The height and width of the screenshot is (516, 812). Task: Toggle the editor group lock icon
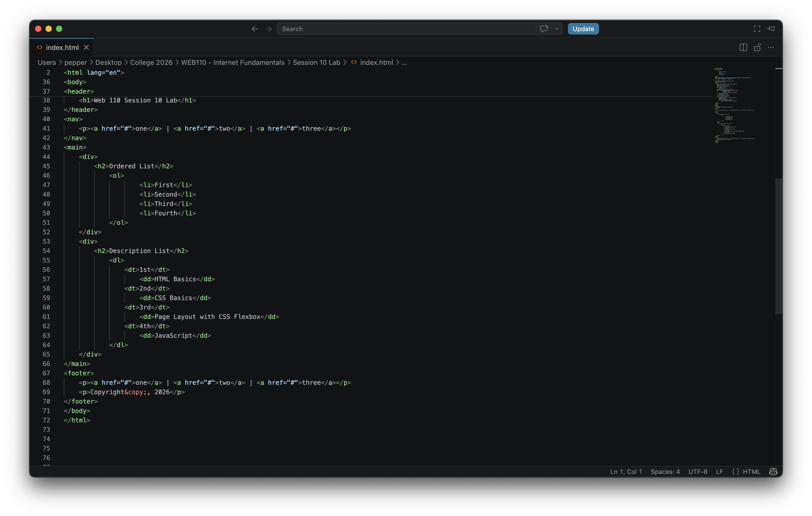(x=757, y=48)
